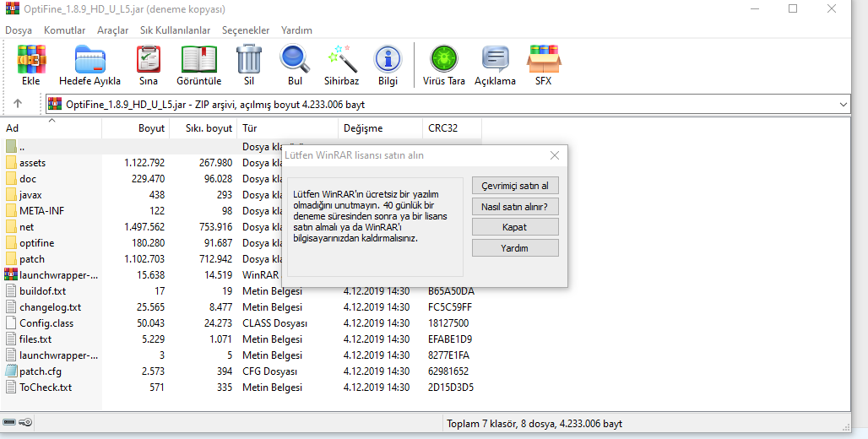The height and width of the screenshot is (439, 868).
Task: Click the net folder icon
Action: pos(11,227)
